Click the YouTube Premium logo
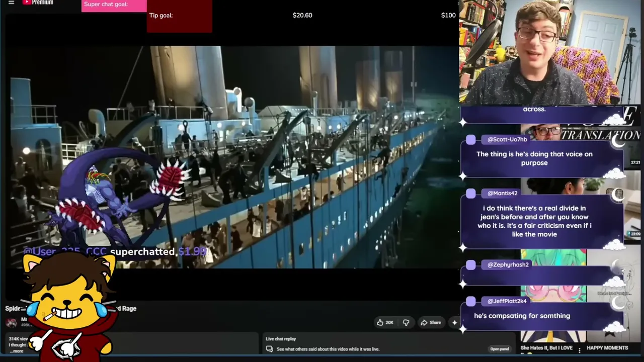 pyautogui.click(x=38, y=3)
